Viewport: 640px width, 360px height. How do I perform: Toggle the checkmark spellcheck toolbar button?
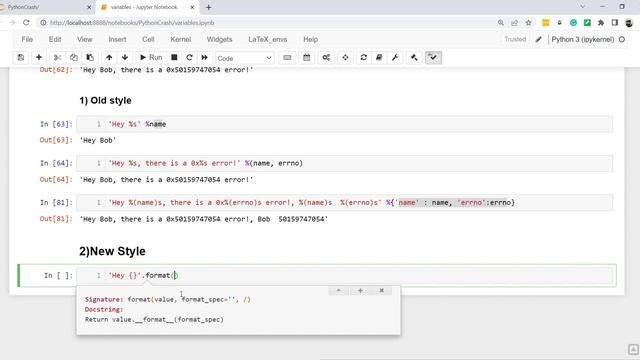(x=433, y=58)
